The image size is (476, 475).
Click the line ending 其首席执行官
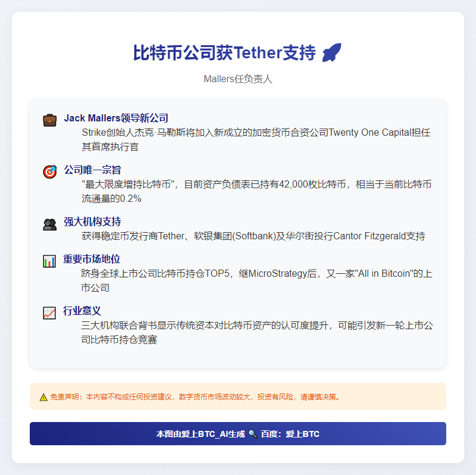point(110,146)
